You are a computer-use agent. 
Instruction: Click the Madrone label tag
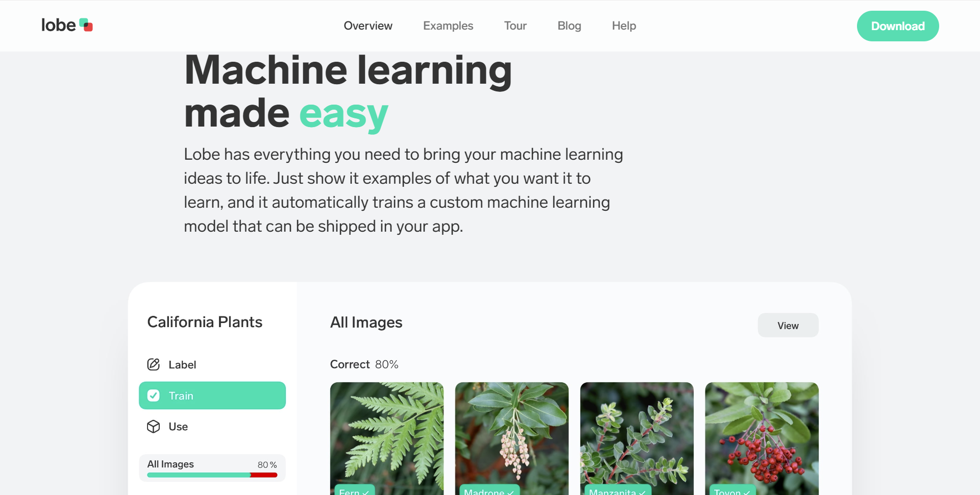point(489,490)
